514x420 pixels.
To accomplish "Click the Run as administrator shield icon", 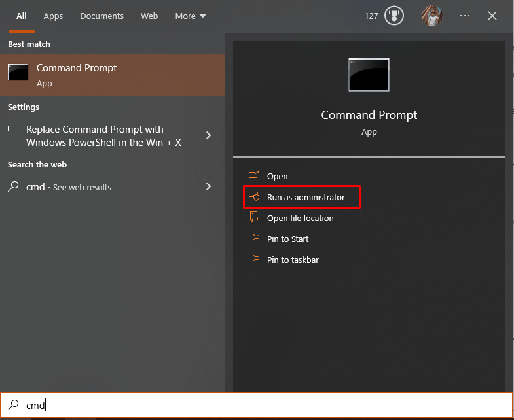I will 254,196.
